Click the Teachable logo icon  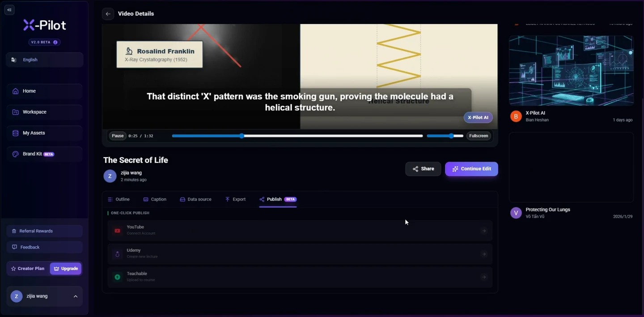point(117,277)
